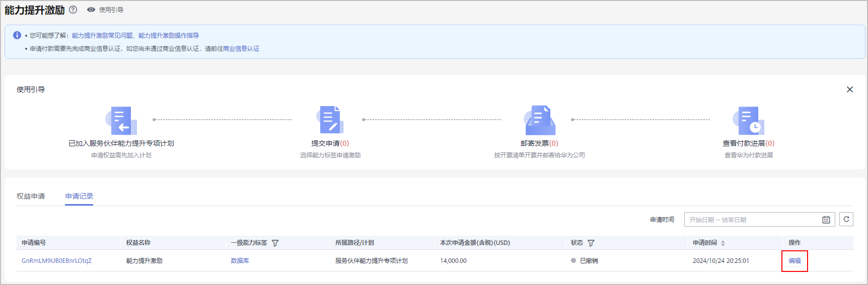Go to 商业信息认证 link
This screenshot has height=285, width=868.
click(x=241, y=49)
